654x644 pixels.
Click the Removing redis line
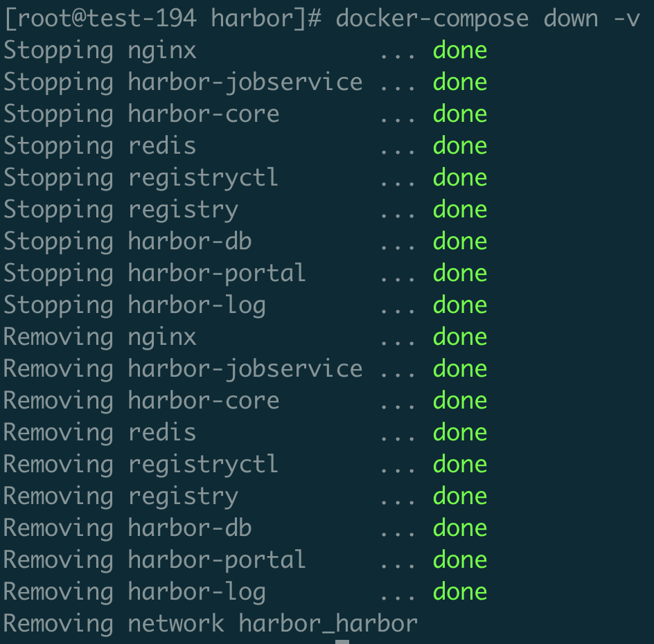click(x=245, y=433)
